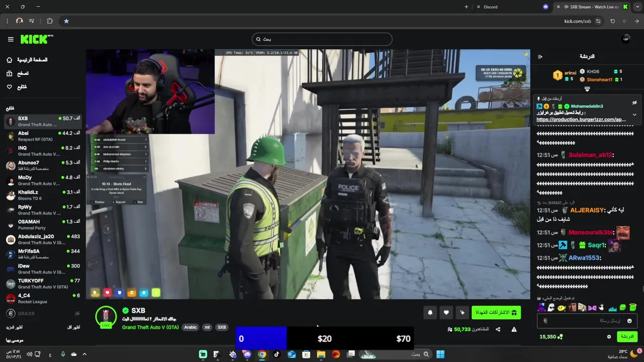View site information icon in address bar
This screenshot has width=644, height=362.
598,21
